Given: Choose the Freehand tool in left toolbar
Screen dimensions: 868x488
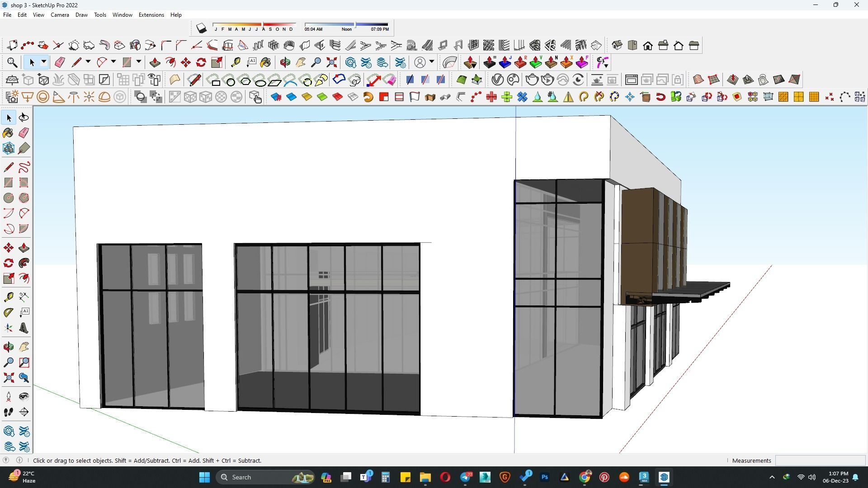Looking at the screenshot, I should point(24,167).
